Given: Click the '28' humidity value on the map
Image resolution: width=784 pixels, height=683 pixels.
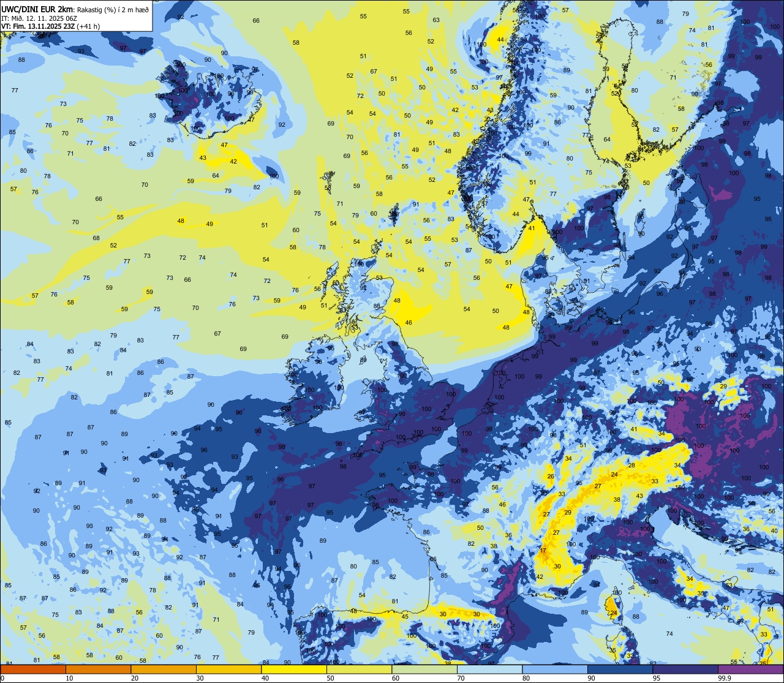Looking at the screenshot, I should [x=631, y=466].
